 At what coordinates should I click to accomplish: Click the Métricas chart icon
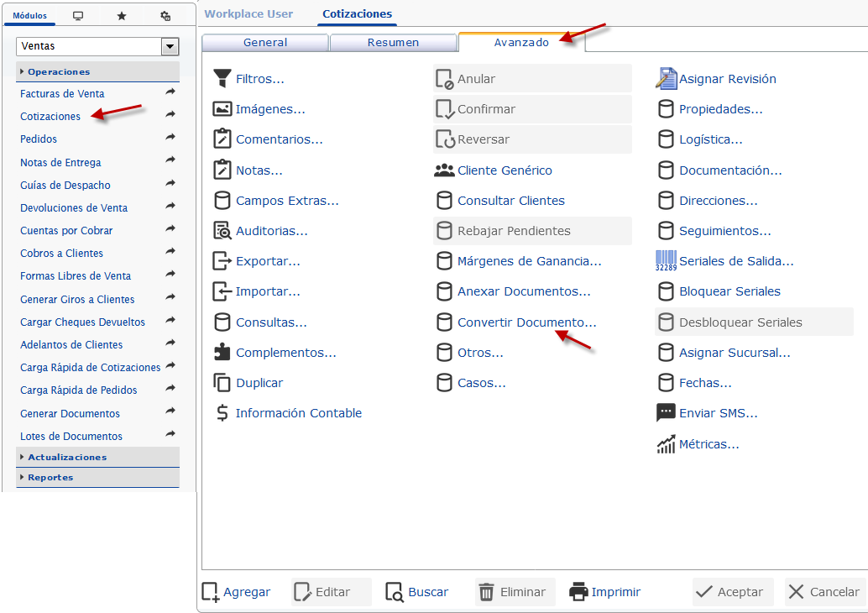(666, 444)
